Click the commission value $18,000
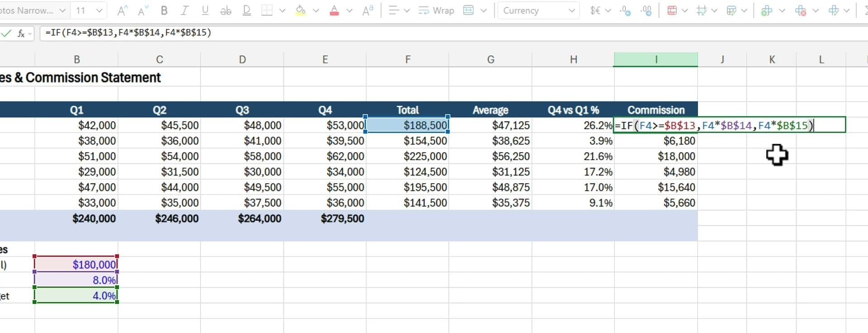The width and height of the screenshot is (868, 333). pos(656,156)
